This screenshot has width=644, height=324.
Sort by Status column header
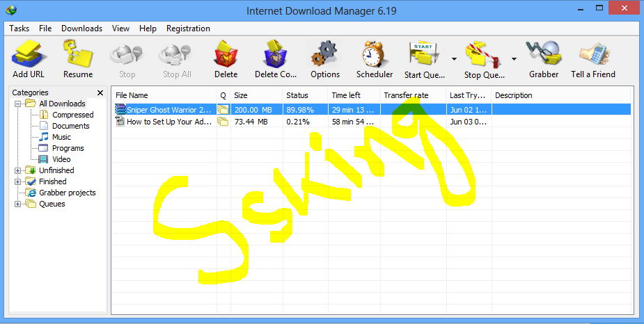[x=305, y=95]
